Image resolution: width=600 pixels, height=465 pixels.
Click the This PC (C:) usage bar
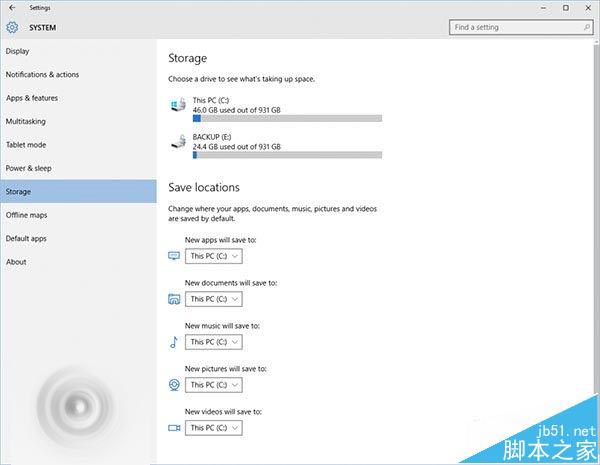(x=287, y=119)
